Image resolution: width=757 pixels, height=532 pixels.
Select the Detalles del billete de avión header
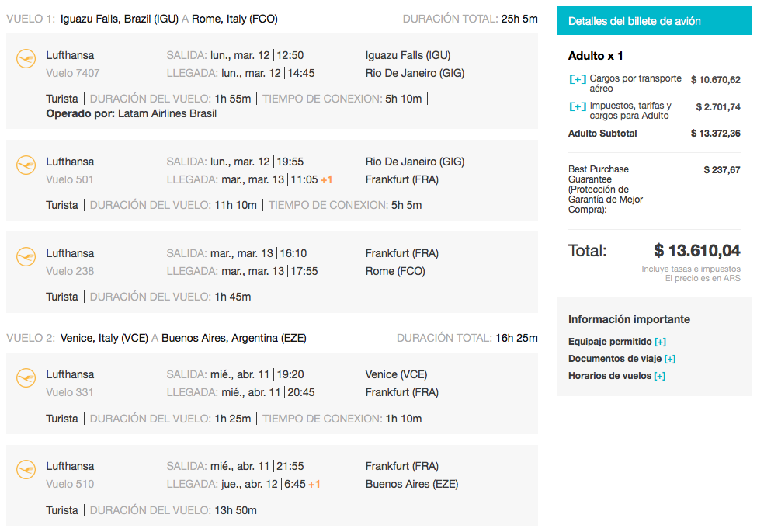tap(655, 21)
